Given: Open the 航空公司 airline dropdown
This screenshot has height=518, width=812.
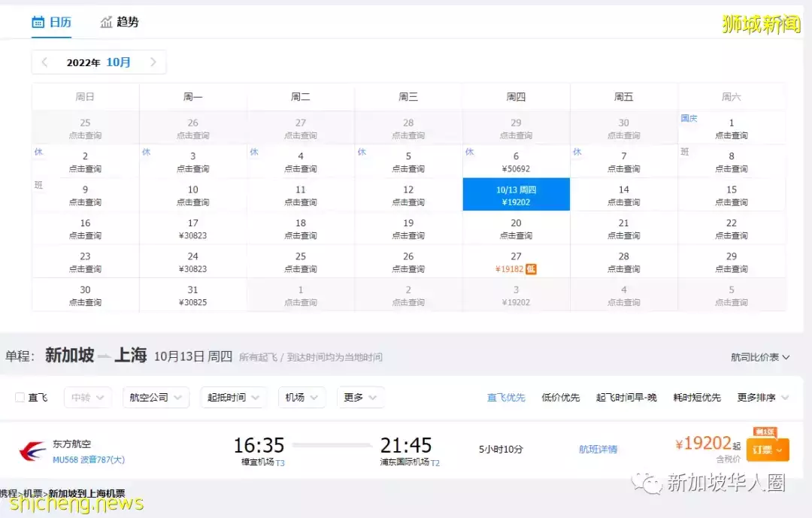Looking at the screenshot, I should [156, 397].
